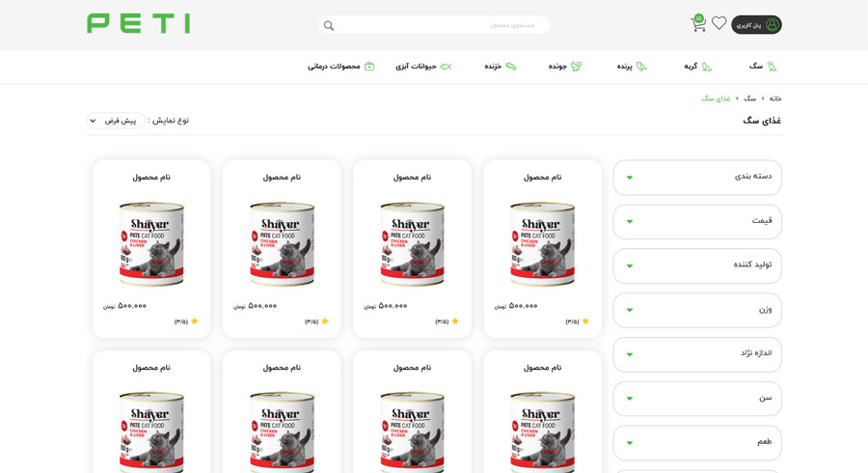Click the نوع نمایش label
The height and width of the screenshot is (473, 868).
pos(168,121)
